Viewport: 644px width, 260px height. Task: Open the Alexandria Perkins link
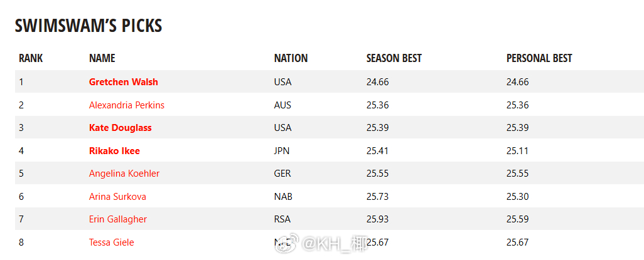127,105
